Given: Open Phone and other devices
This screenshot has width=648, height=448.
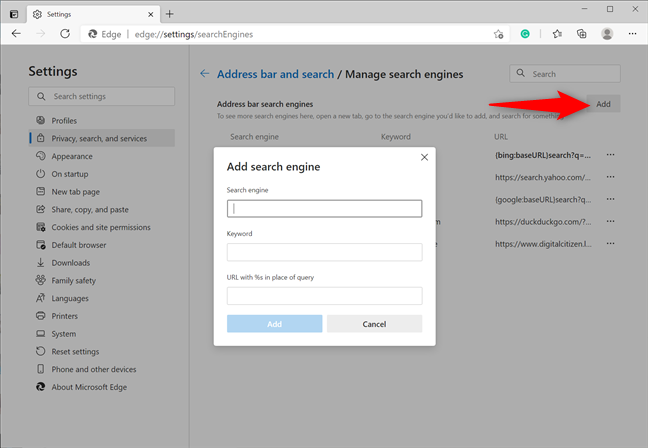Looking at the screenshot, I should click(102, 369).
